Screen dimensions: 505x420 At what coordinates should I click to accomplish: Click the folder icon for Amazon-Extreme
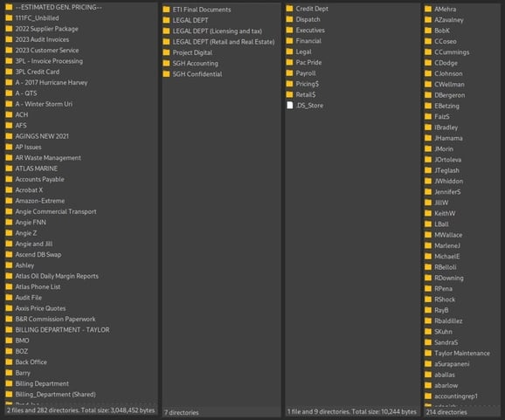(x=9, y=201)
